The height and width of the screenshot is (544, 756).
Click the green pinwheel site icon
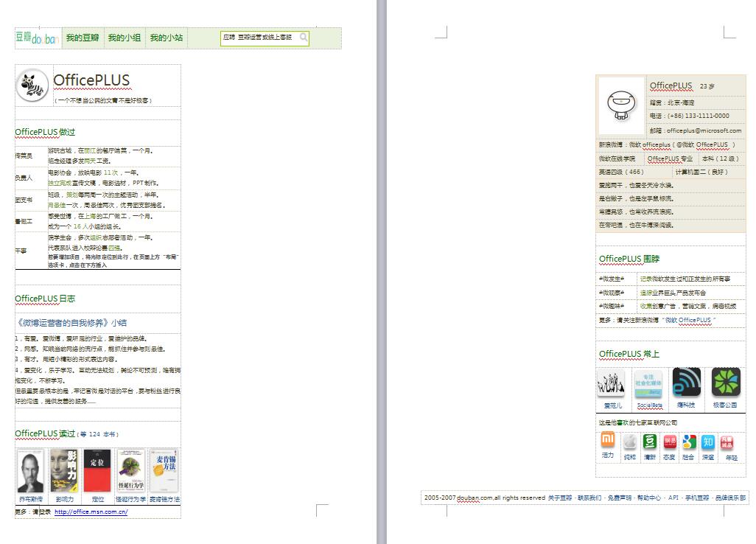tap(725, 383)
